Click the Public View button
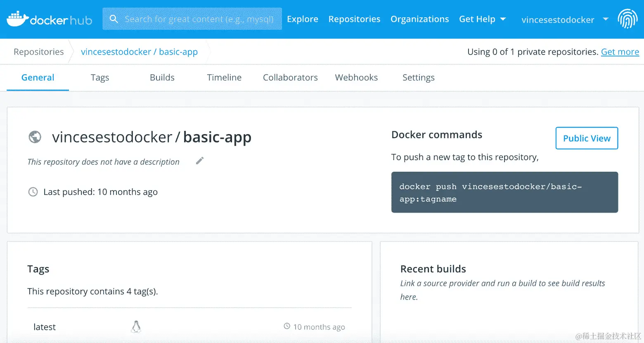The width and height of the screenshot is (644, 343). coord(587,138)
